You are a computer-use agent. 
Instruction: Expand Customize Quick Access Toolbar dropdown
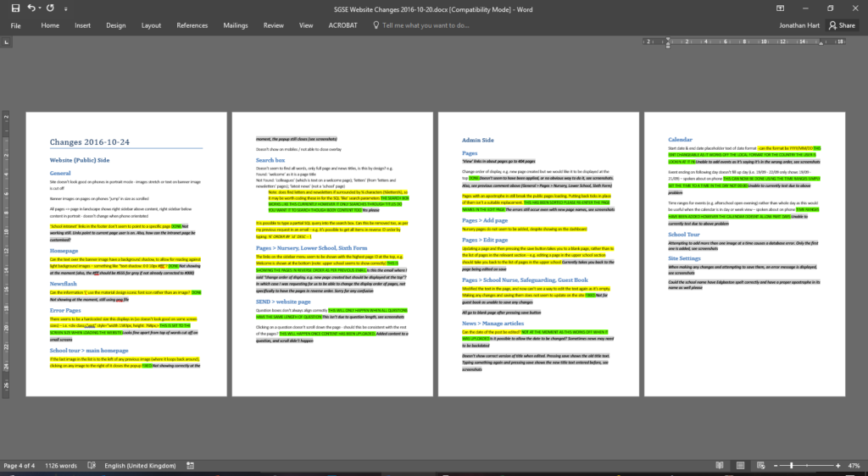tap(66, 8)
